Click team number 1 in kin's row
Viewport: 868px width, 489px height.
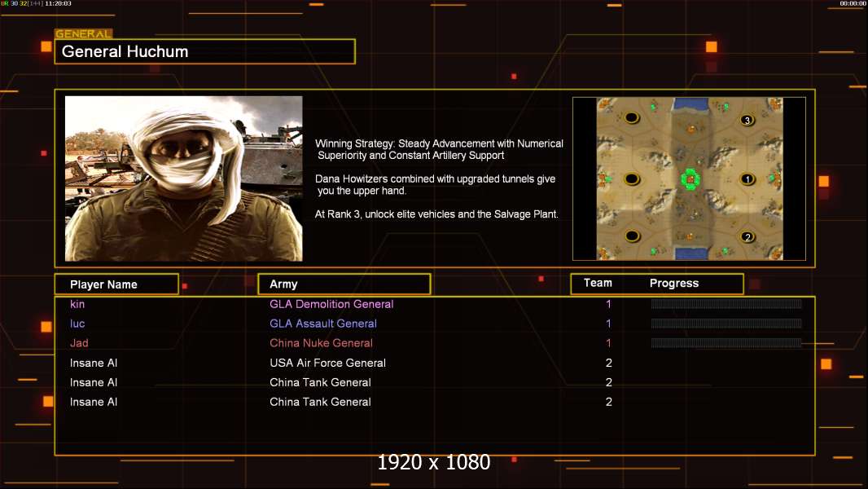[x=608, y=304]
